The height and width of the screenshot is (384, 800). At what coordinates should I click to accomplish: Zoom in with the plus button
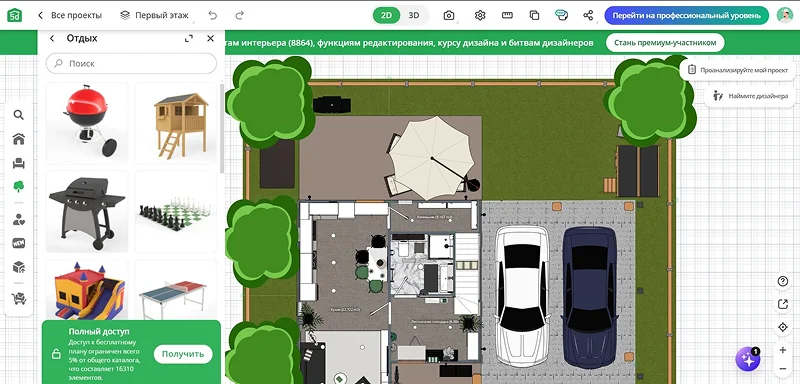point(783,350)
